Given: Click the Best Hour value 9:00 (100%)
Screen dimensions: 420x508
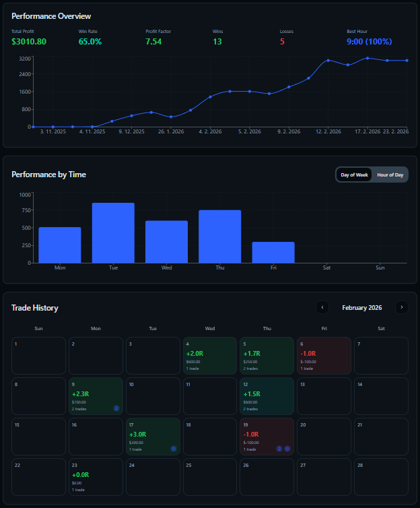Looking at the screenshot, I should (370, 42).
